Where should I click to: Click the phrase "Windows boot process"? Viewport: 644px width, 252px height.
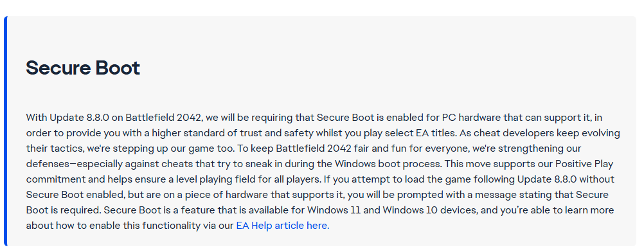click(x=389, y=164)
